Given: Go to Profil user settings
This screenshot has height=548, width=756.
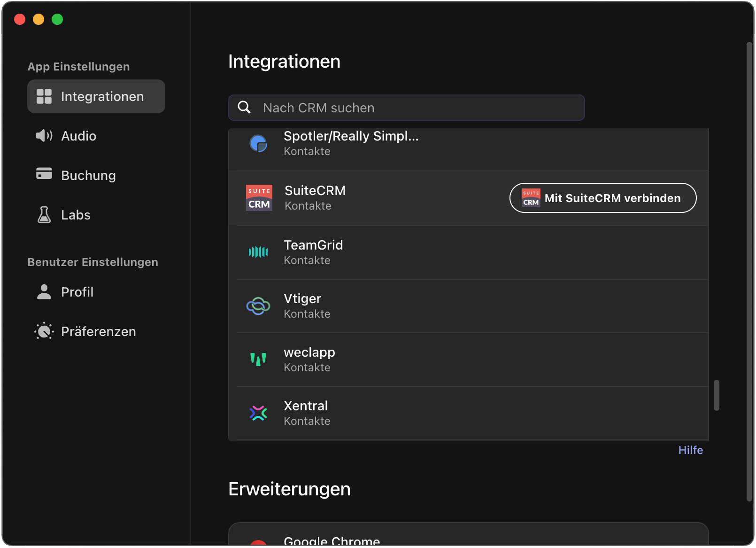Looking at the screenshot, I should point(77,292).
